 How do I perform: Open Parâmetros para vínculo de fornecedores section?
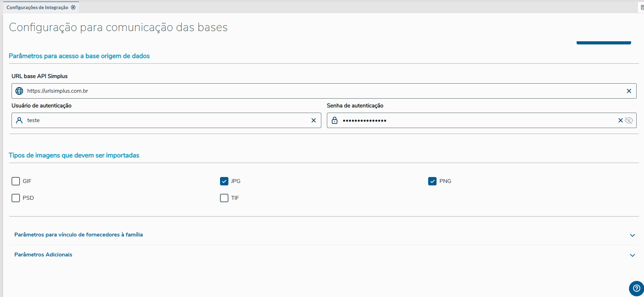pyautogui.click(x=79, y=235)
